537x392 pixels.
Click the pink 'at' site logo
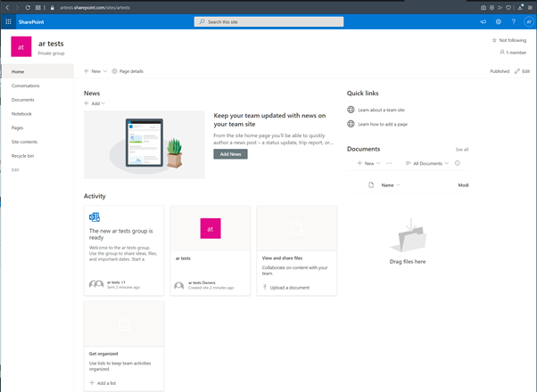click(21, 47)
